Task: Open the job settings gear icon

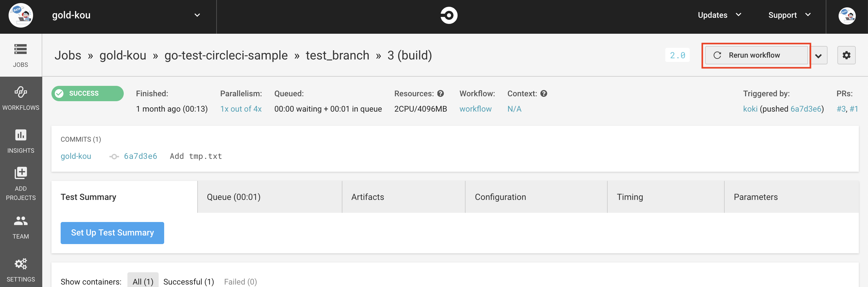Action: tap(847, 55)
